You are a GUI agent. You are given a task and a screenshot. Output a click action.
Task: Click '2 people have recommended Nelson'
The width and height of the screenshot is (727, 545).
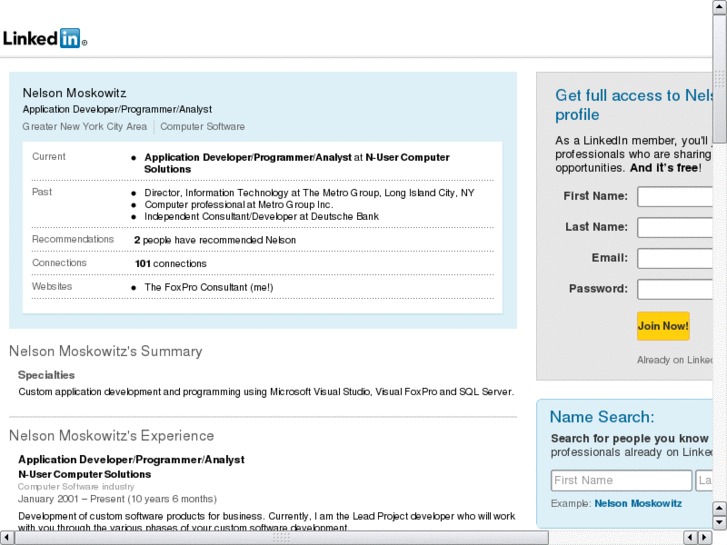click(x=215, y=240)
